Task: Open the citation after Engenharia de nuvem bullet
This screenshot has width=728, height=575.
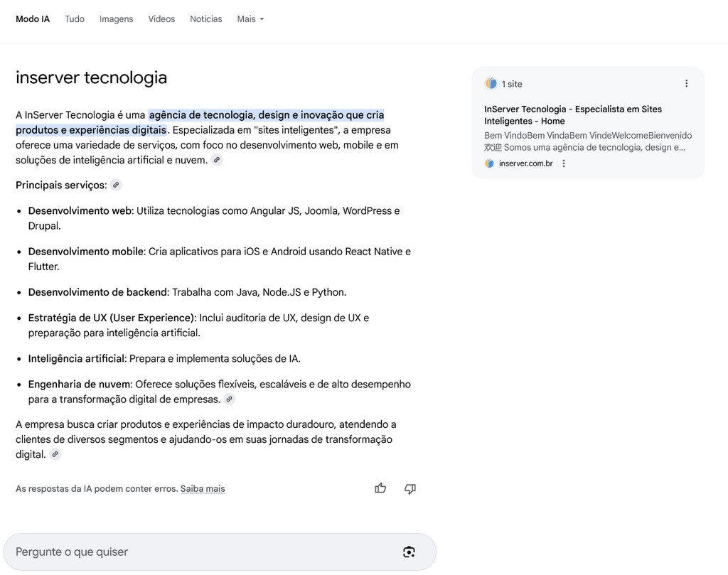Action: (229, 399)
